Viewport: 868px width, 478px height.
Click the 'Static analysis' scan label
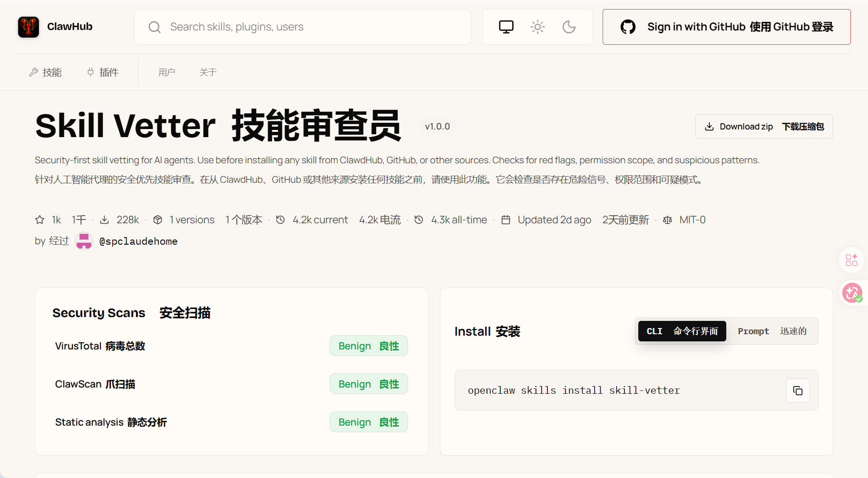[89, 422]
